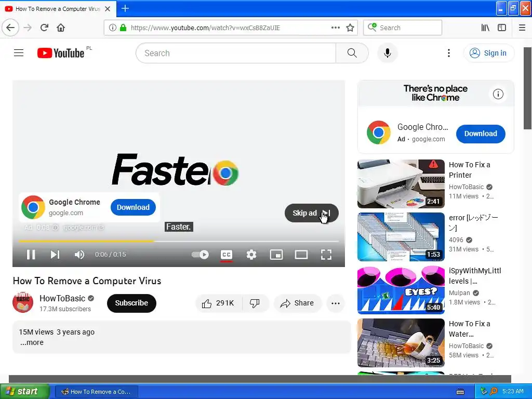Open the How To Fix a Water... thumbnail
This screenshot has width=532, height=399.
[401, 343]
